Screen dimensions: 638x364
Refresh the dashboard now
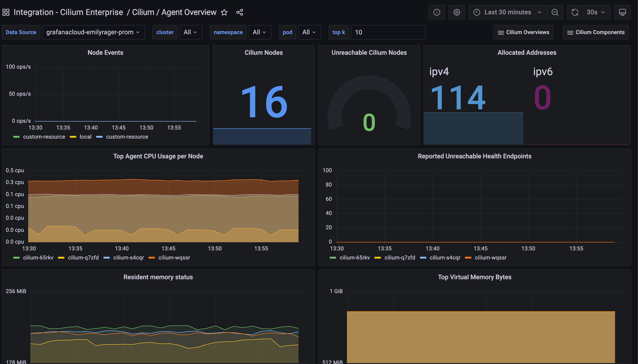[x=575, y=12]
